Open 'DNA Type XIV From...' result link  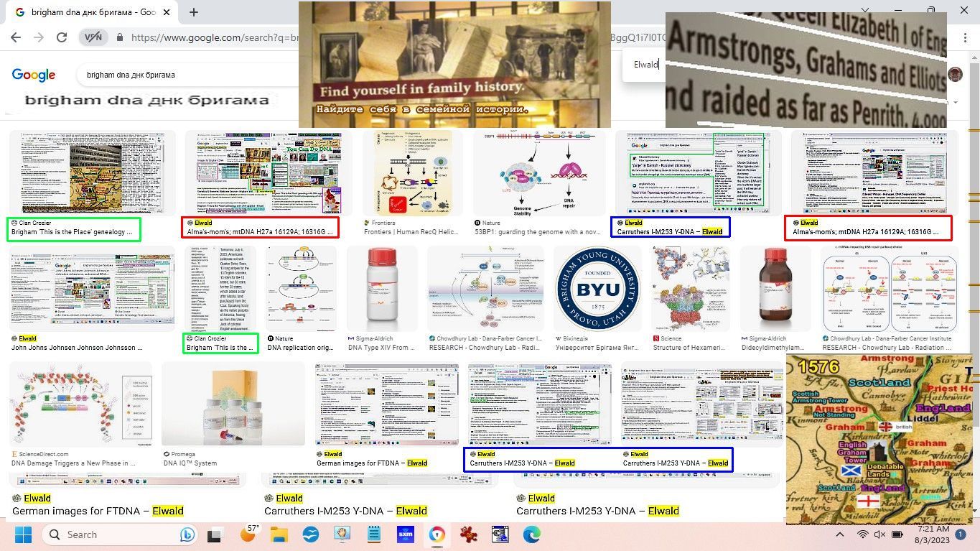pyautogui.click(x=382, y=348)
